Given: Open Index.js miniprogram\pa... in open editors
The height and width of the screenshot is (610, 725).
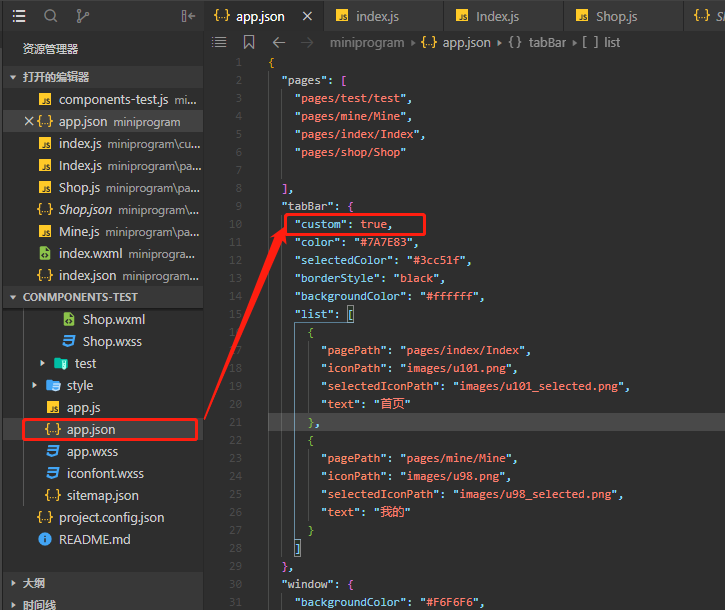Looking at the screenshot, I should pyautogui.click(x=103, y=166).
